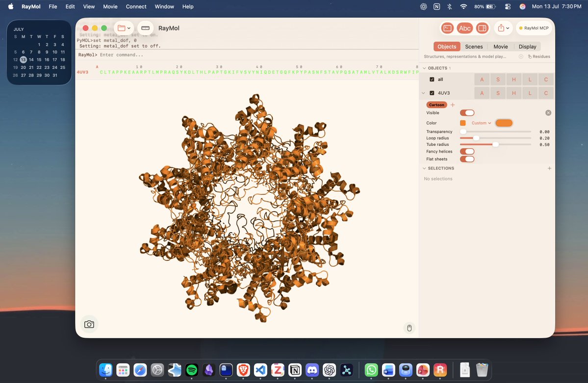Click the Loop radius slider handle

pyautogui.click(x=476, y=138)
